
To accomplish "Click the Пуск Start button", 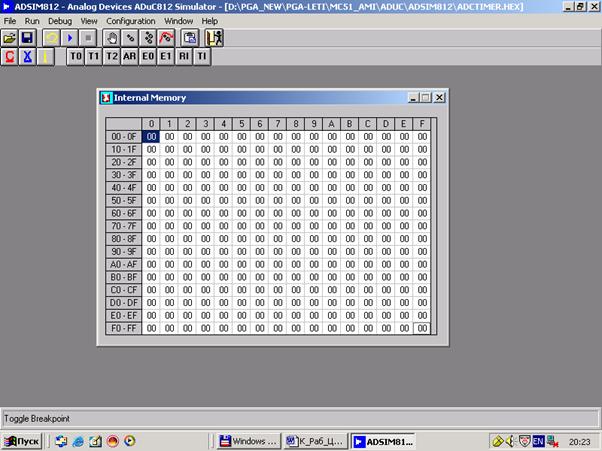I will point(23,440).
